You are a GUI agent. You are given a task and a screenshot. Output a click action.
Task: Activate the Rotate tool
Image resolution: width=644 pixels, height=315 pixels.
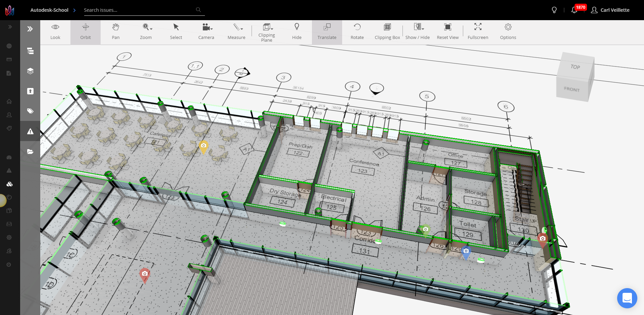tap(357, 32)
